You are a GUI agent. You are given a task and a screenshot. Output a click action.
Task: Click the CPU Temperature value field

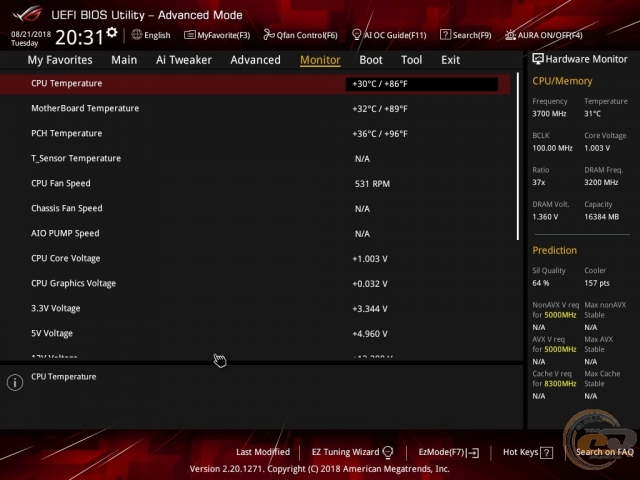(x=422, y=84)
